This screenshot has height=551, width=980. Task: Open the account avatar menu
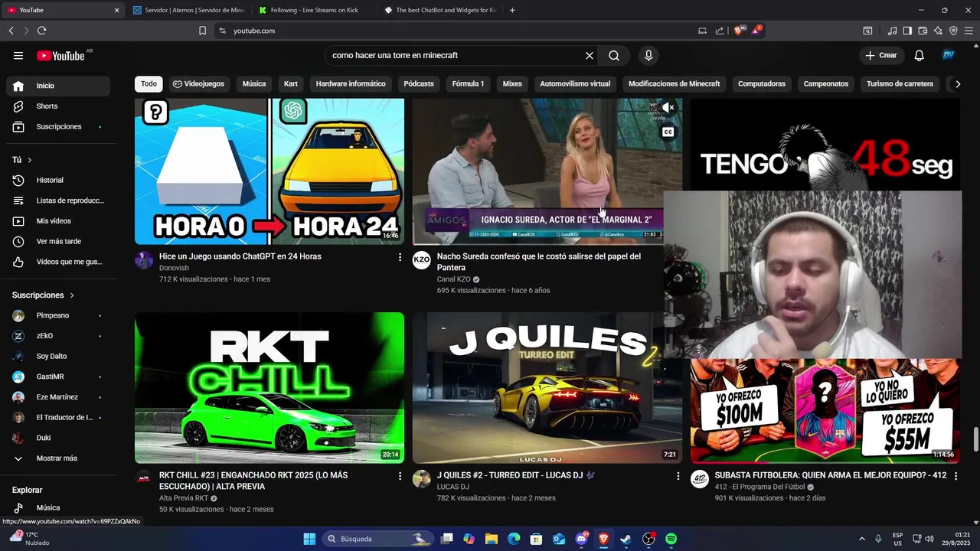(x=949, y=55)
